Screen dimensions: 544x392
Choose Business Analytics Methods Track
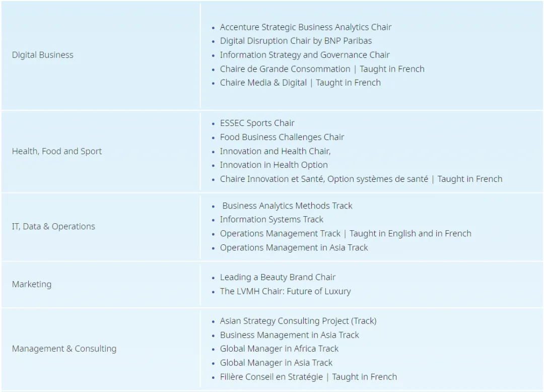pos(287,206)
